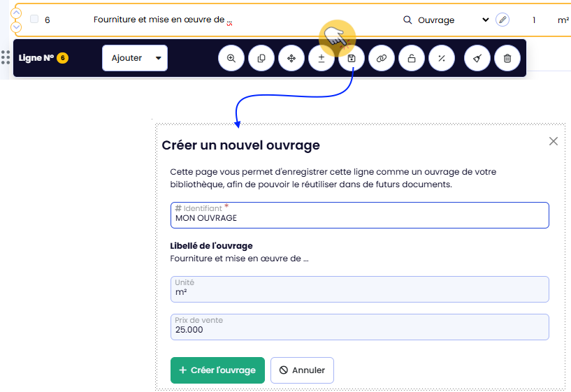Tick the checkbox for line 6

[34, 20]
